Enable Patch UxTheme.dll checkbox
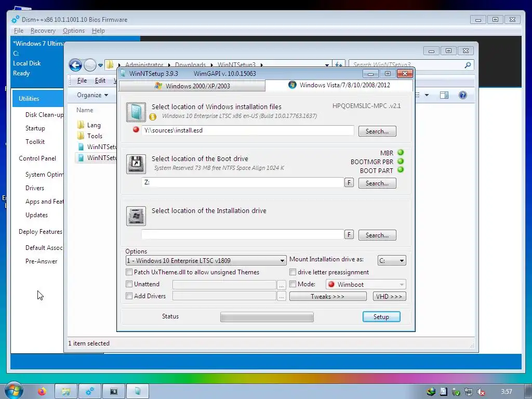Screen dimensions: 532x399 click(x=129, y=272)
